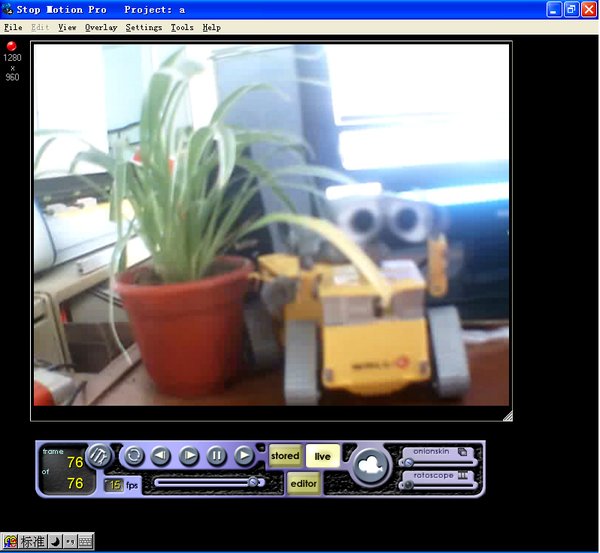Open the View menu

click(67, 28)
